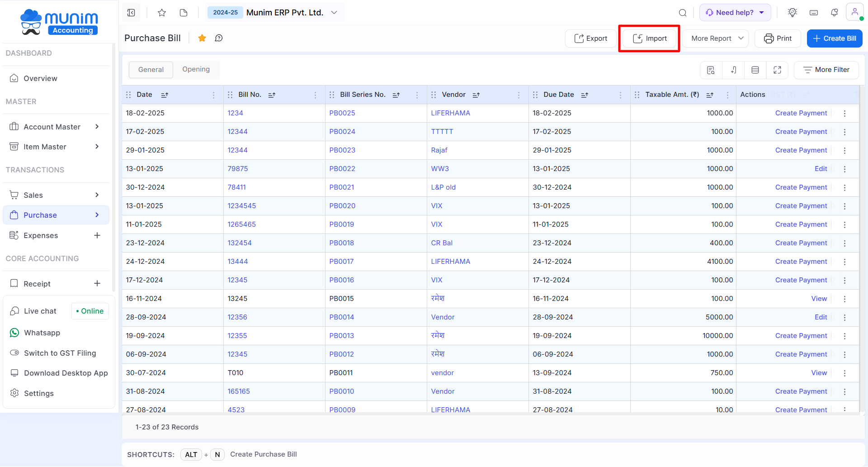
Task: Click the lightbulb ideas icon
Action: pyautogui.click(x=793, y=13)
